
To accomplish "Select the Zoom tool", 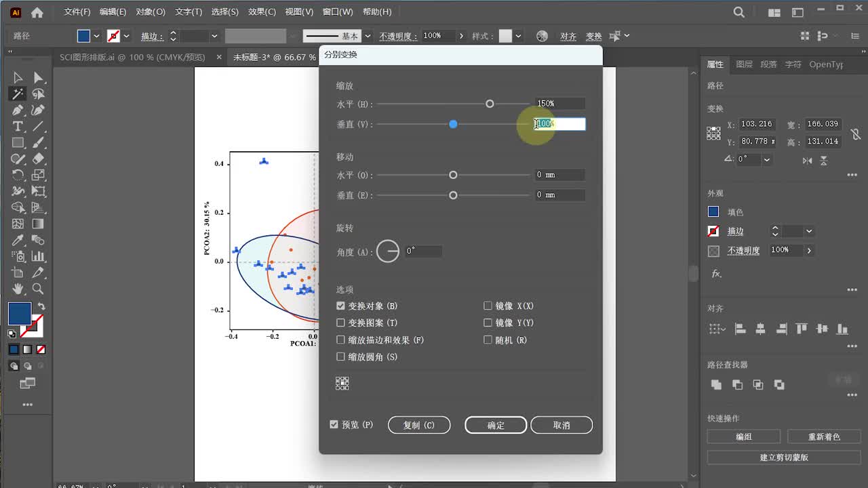I will [x=38, y=289].
